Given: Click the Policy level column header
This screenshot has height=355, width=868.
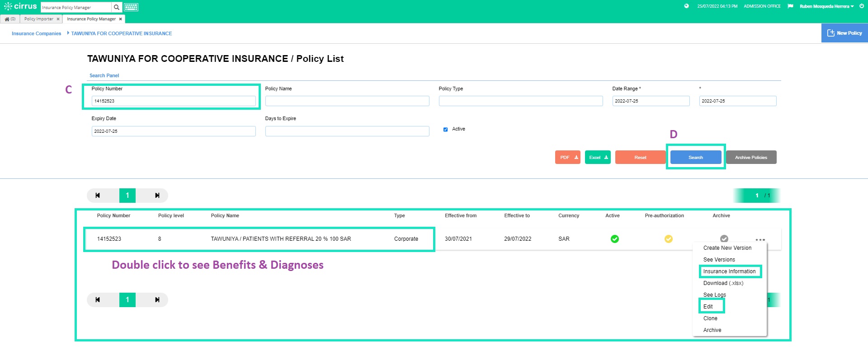Looking at the screenshot, I should (171, 216).
